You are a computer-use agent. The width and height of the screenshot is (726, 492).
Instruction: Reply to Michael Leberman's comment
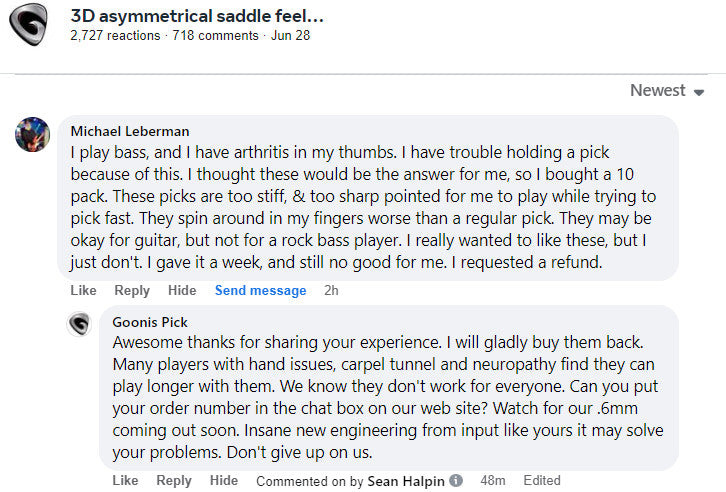pos(131,290)
